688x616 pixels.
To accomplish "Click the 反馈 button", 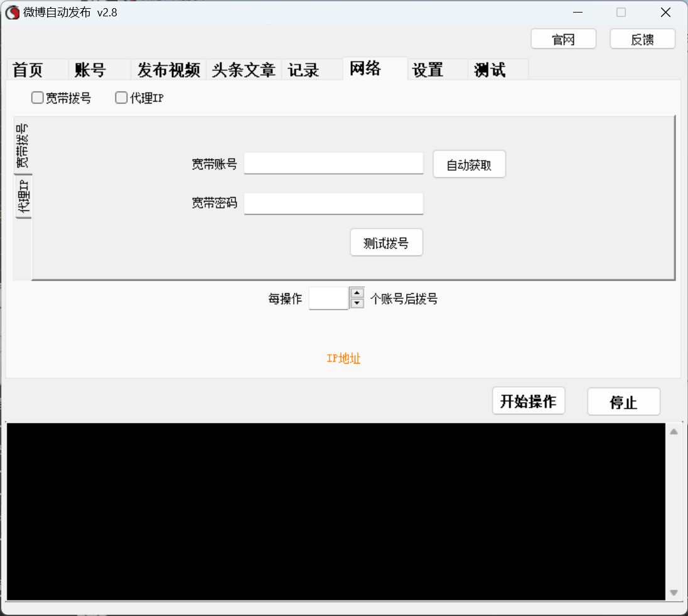I will tap(642, 39).
